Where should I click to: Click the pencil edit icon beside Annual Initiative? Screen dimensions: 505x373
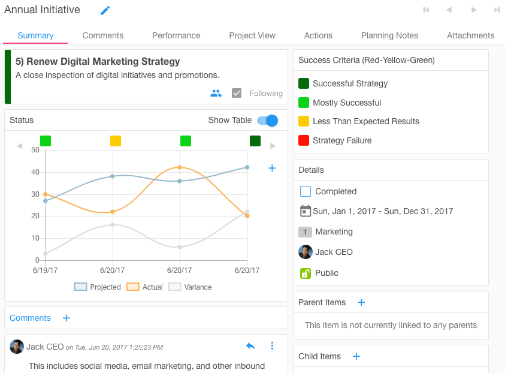[x=105, y=10]
